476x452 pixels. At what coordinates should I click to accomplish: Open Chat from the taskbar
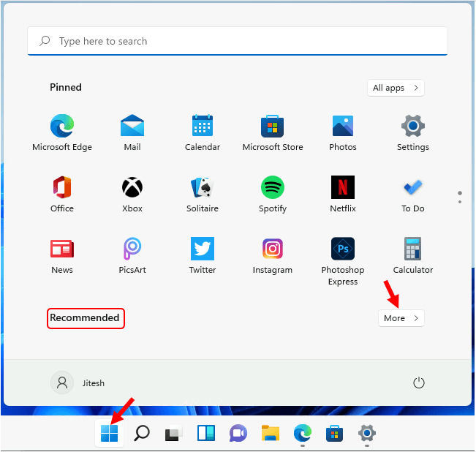tap(238, 433)
